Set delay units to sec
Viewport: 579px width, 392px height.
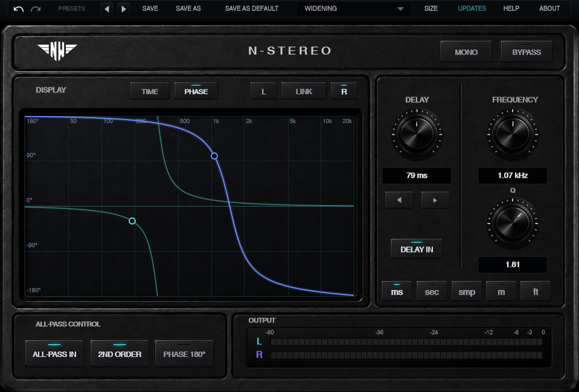click(432, 292)
